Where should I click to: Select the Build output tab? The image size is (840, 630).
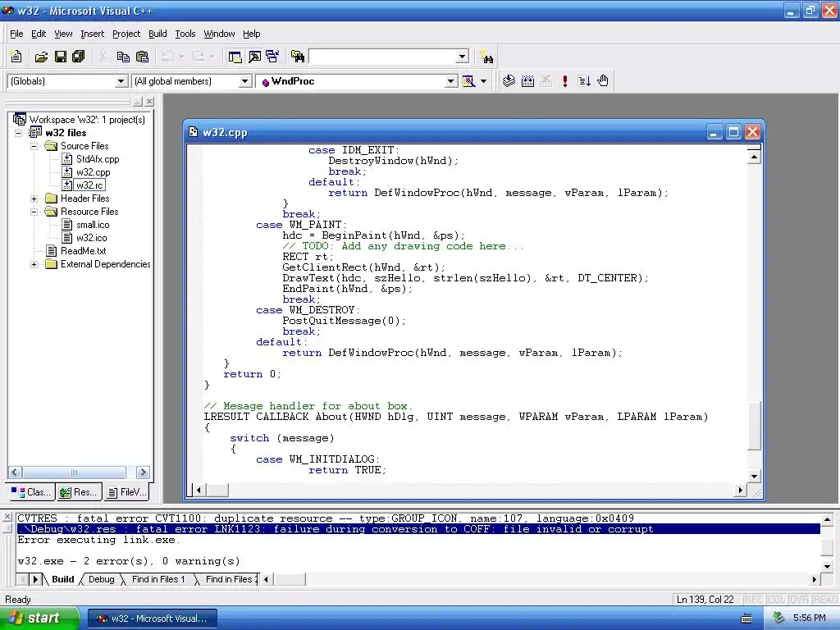(x=62, y=579)
